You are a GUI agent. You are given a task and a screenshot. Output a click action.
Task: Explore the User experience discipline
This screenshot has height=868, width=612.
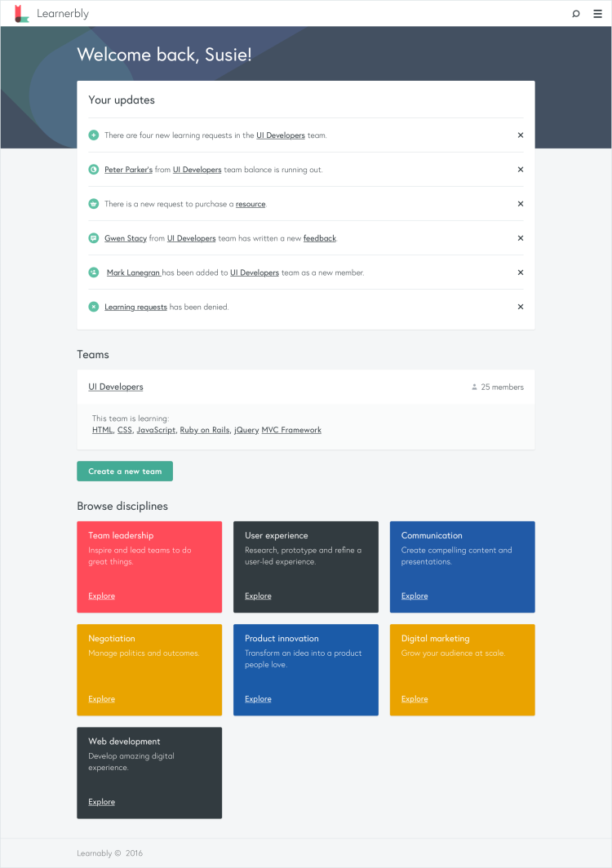point(258,596)
